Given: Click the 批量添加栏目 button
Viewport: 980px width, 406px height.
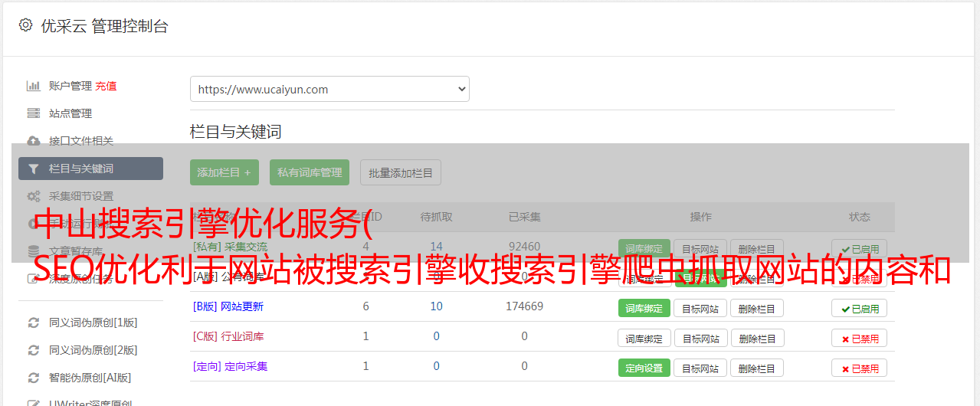Looking at the screenshot, I should tap(401, 172).
